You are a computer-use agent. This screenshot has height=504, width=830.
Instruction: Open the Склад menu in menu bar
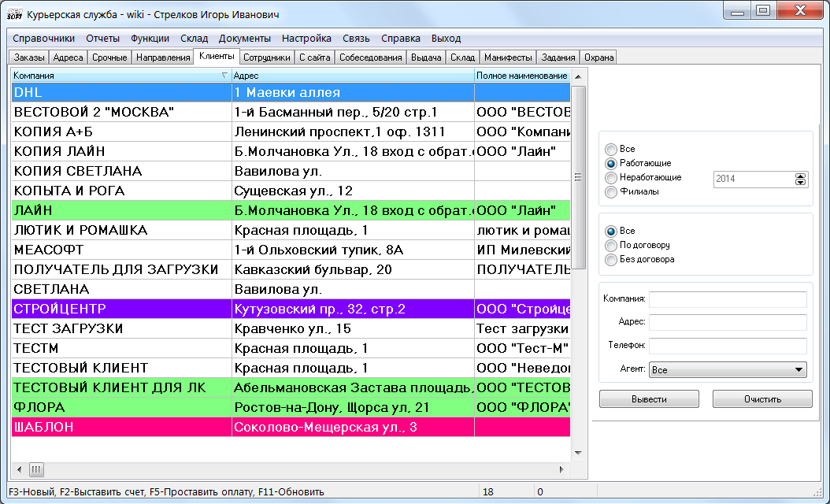195,38
